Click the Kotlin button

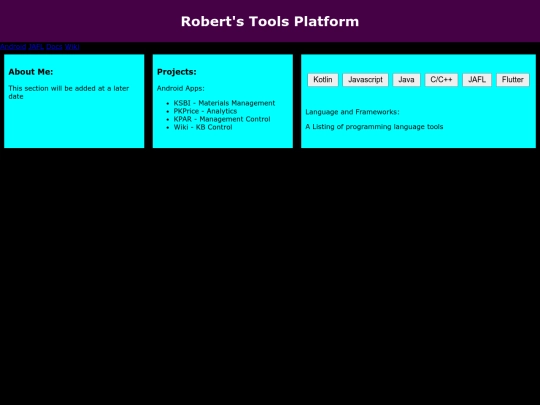point(323,80)
